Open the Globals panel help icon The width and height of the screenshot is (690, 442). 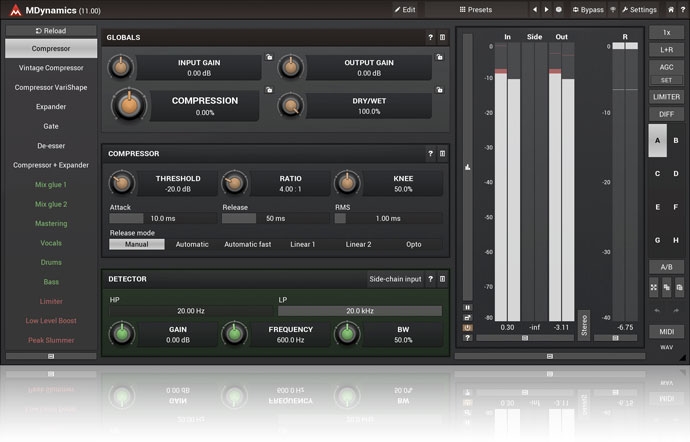pyautogui.click(x=430, y=38)
